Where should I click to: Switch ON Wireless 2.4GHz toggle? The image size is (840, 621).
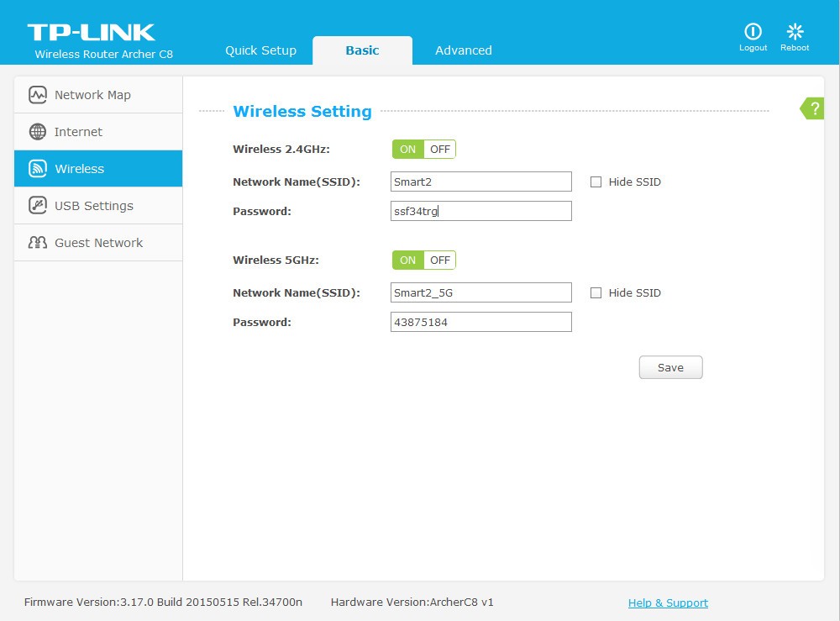click(x=407, y=150)
